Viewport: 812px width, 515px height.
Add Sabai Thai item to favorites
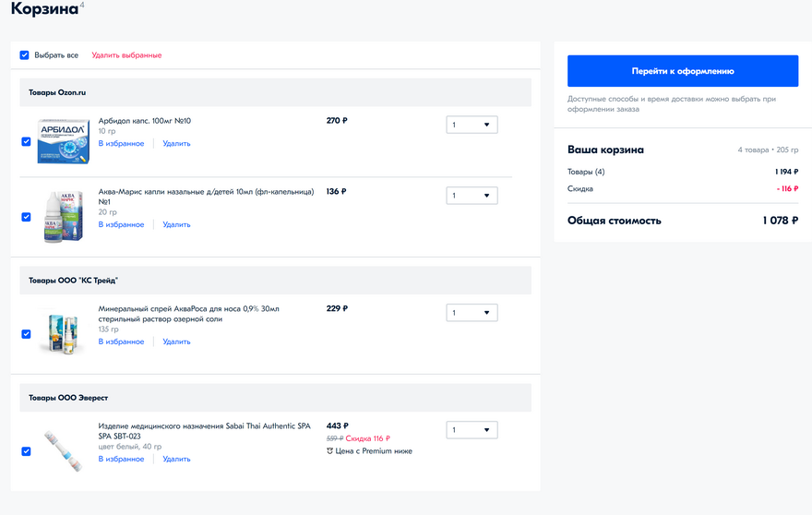click(121, 459)
